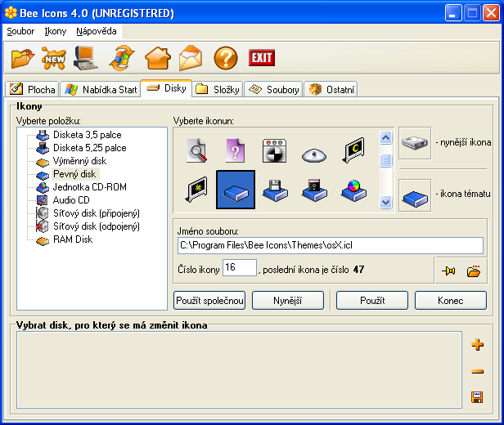The height and width of the screenshot is (425, 504).
Task: Click the computer toolbar icon
Action: (85, 58)
